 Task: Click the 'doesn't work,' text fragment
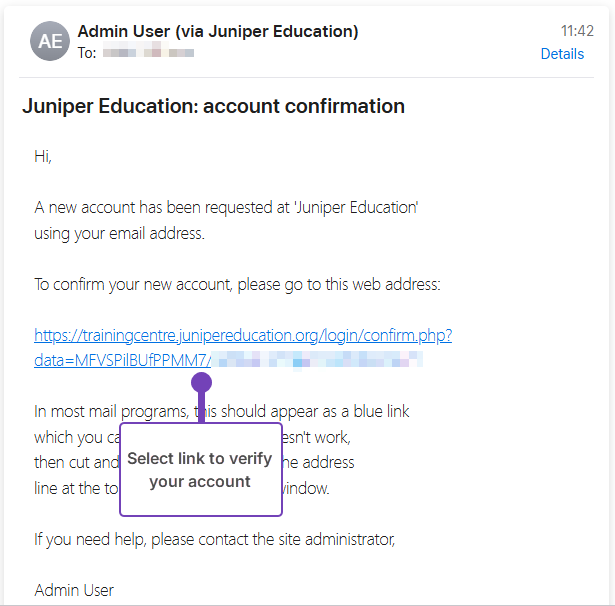point(316,437)
